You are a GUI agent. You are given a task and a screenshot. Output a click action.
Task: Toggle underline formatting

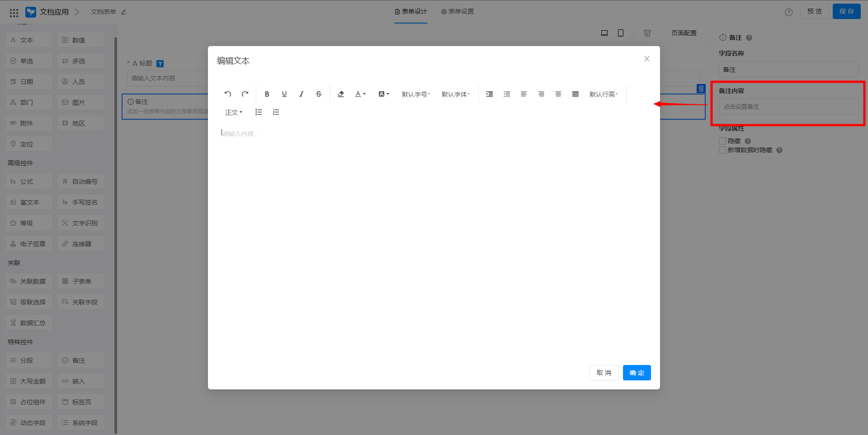click(284, 94)
